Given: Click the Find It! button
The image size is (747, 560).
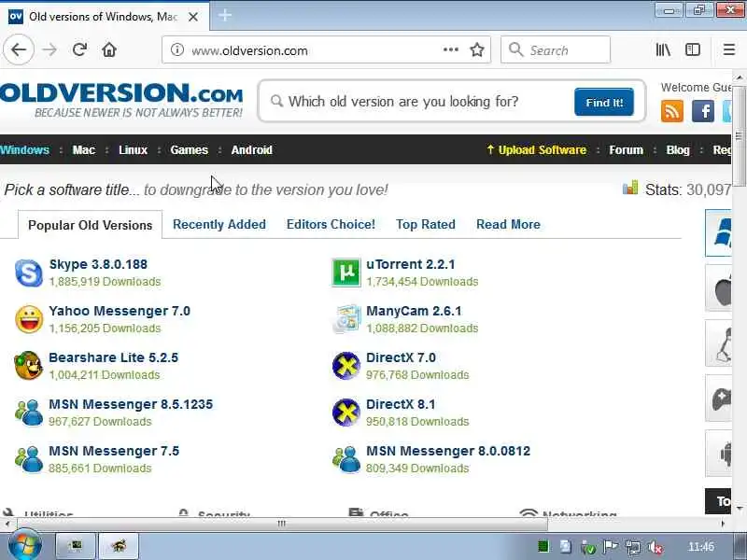Looking at the screenshot, I should click(x=603, y=102).
